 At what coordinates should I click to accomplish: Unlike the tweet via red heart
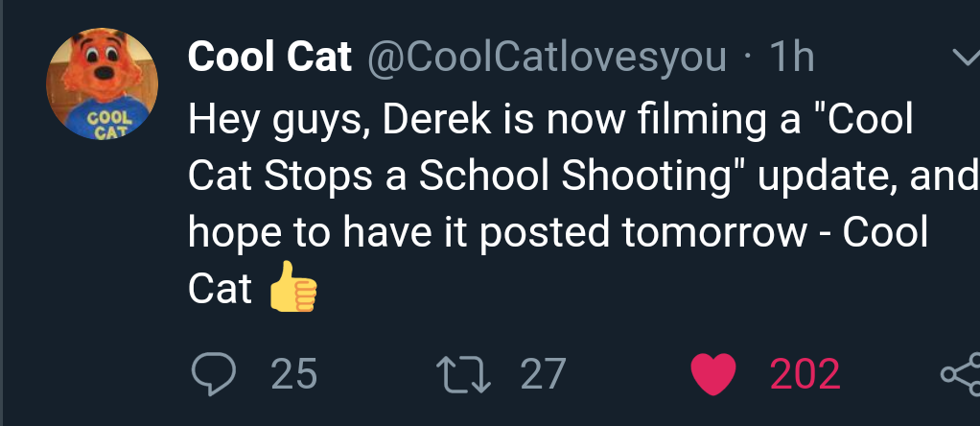tap(713, 374)
